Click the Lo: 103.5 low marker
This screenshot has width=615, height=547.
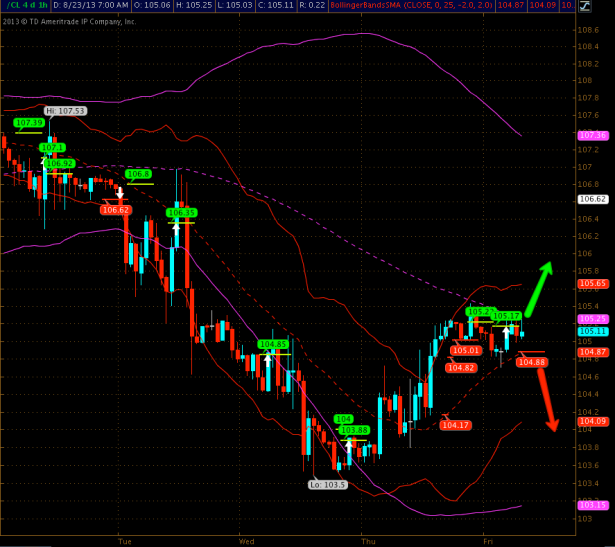coord(328,483)
